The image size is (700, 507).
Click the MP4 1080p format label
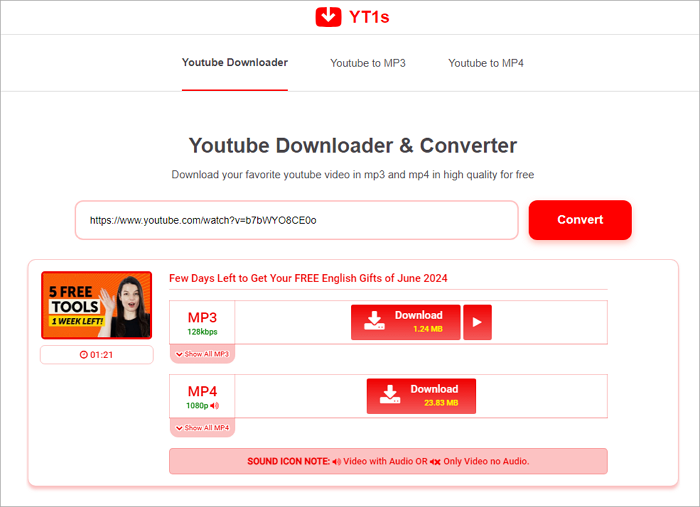pos(202,396)
